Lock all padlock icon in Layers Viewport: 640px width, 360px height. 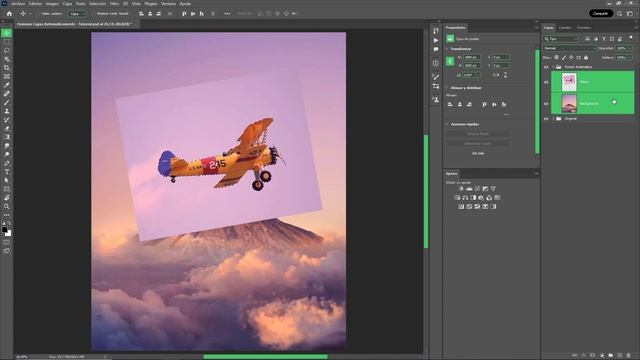click(586, 58)
